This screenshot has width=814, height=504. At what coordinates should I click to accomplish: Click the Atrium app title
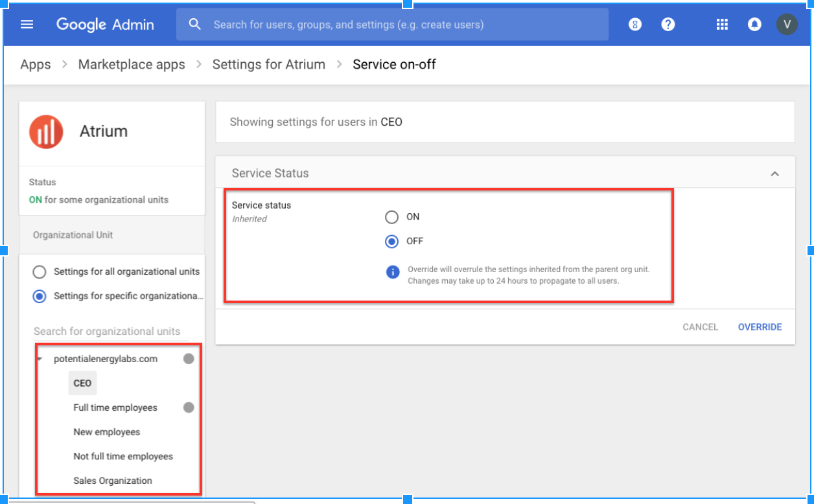[104, 132]
